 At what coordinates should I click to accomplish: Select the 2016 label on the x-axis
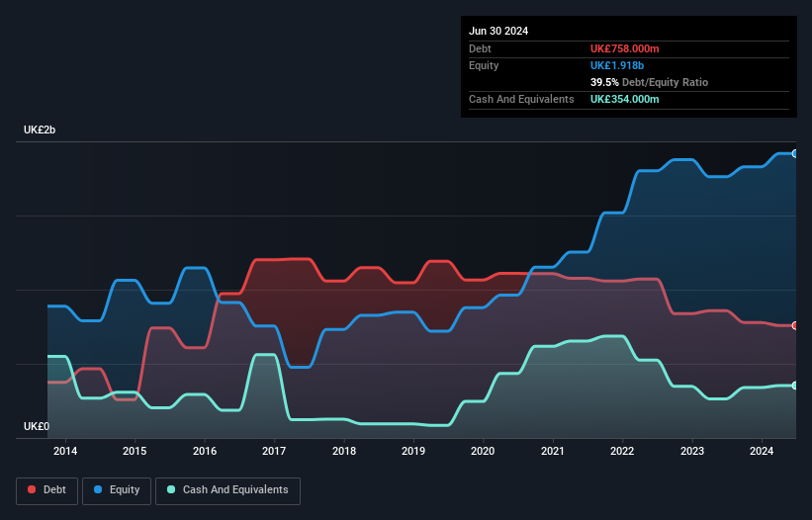205,451
